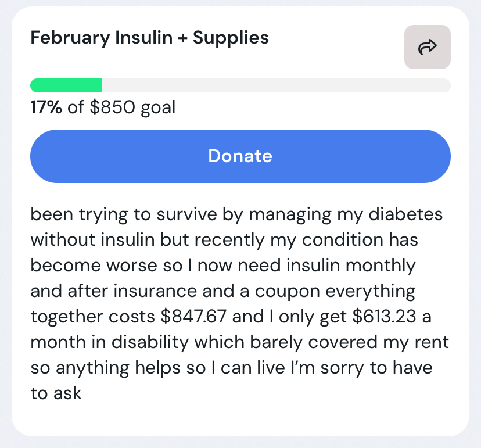Click the word "February" in the title
Viewport: 481px width, 448px height.
click(70, 38)
